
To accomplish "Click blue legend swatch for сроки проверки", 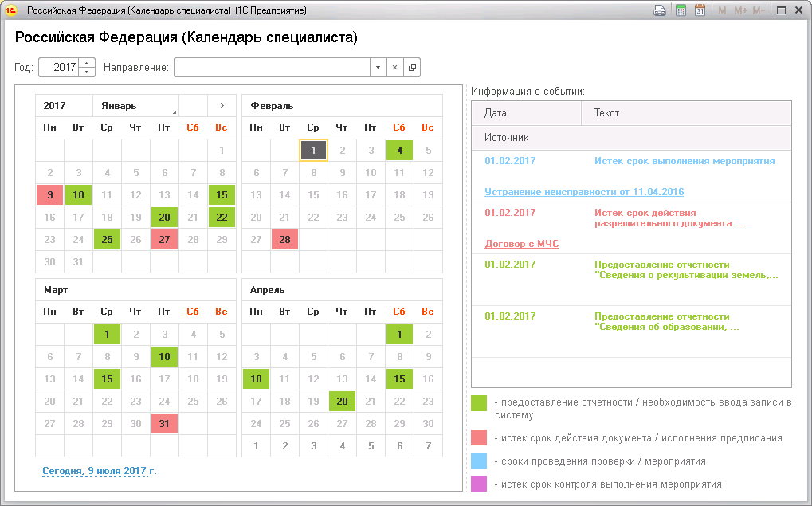I will (479, 461).
